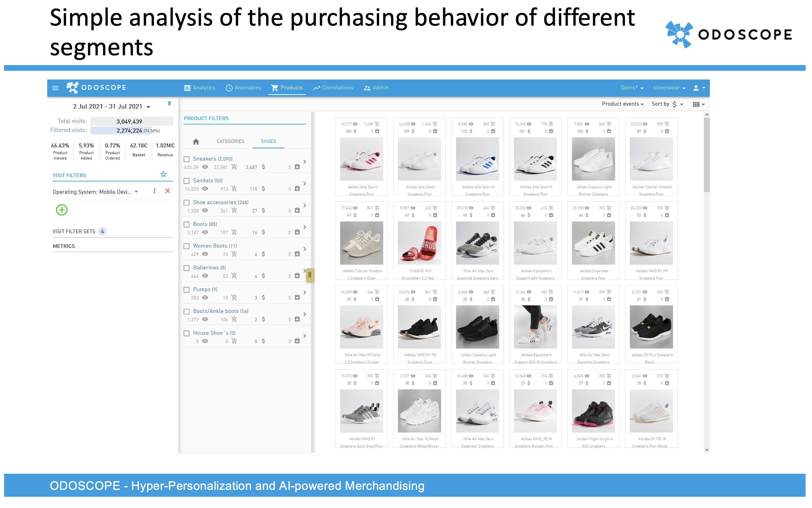Screen dimensions: 812x508
Task: Click the home icon in product filters
Action: (196, 141)
